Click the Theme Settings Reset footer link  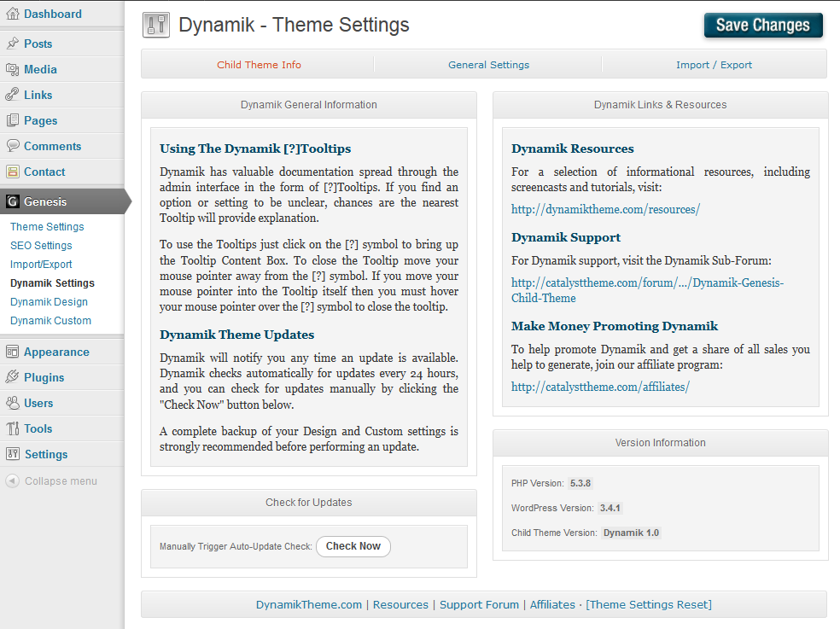tap(649, 604)
